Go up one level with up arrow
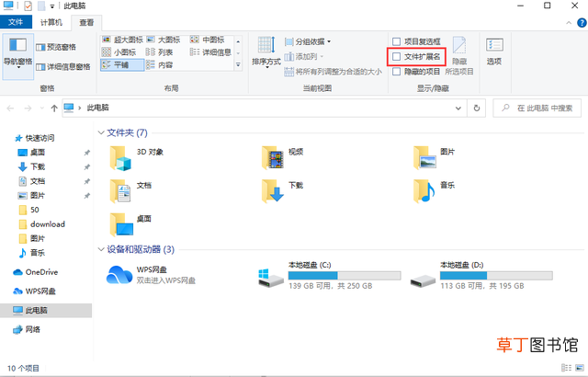Image resolution: width=588 pixels, height=377 pixels. 54,109
